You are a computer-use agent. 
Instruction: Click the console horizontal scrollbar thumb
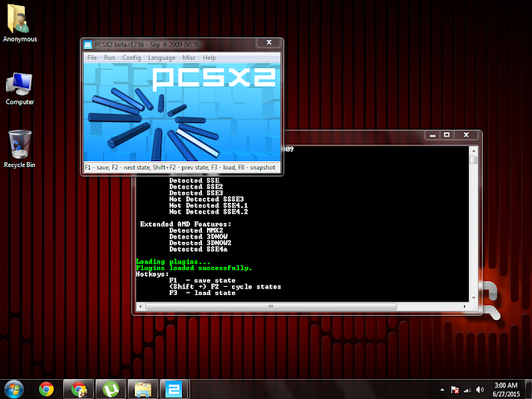(x=271, y=307)
